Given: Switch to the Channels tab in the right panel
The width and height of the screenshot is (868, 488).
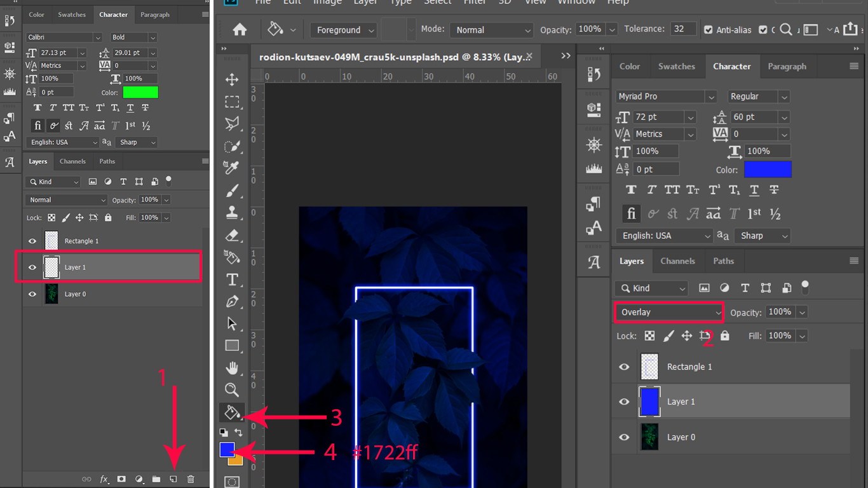Looking at the screenshot, I should (677, 261).
